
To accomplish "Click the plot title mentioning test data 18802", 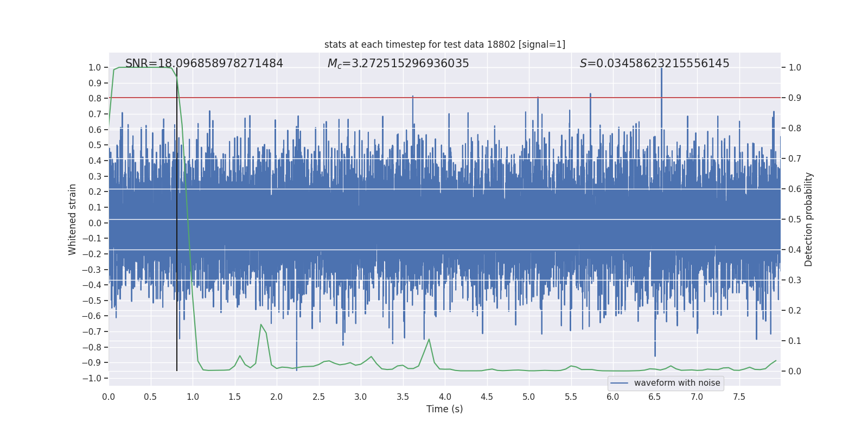I will (x=444, y=44).
